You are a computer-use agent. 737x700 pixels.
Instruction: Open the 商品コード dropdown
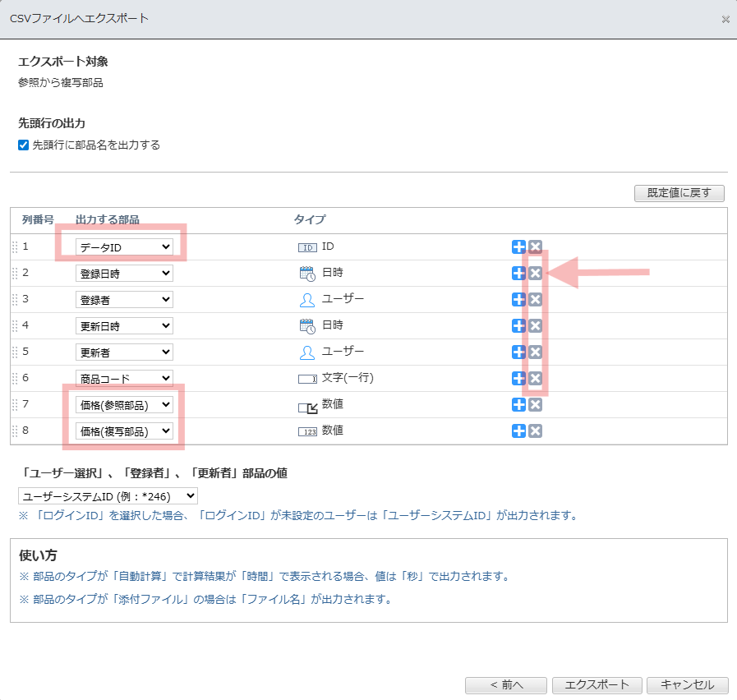124,379
